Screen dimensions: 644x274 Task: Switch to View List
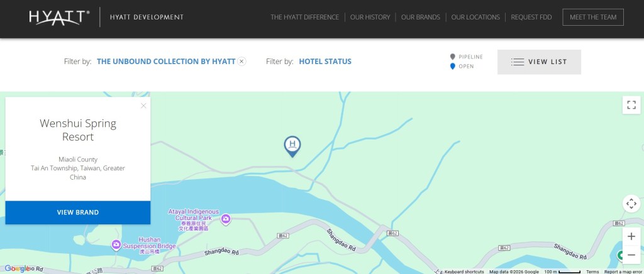(539, 62)
